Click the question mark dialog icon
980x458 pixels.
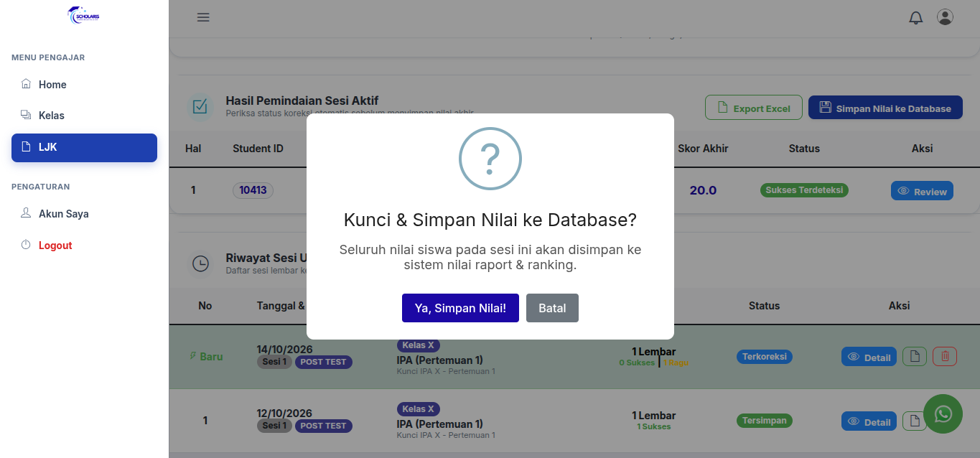[x=490, y=159]
